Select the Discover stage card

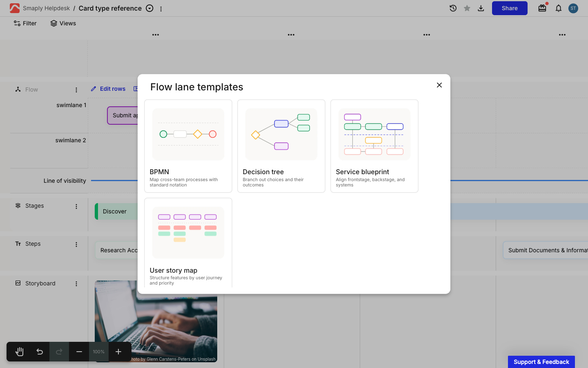(116, 211)
